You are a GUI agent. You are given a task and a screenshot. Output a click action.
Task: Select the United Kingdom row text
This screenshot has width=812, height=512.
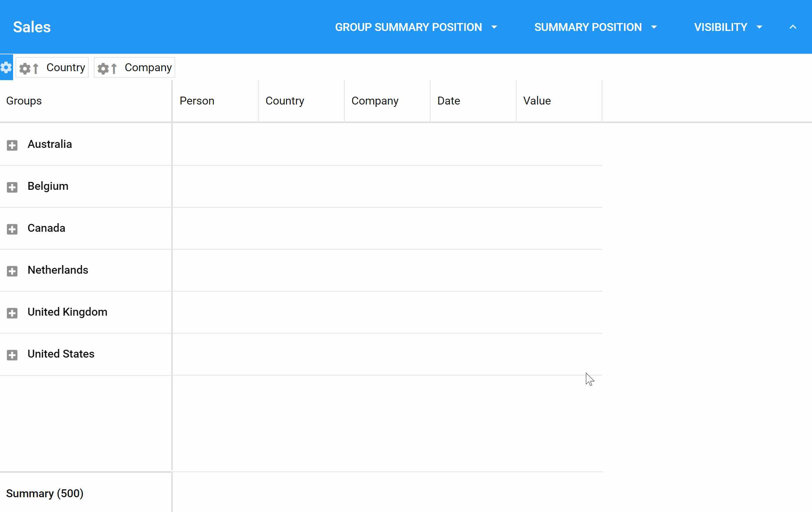point(67,312)
